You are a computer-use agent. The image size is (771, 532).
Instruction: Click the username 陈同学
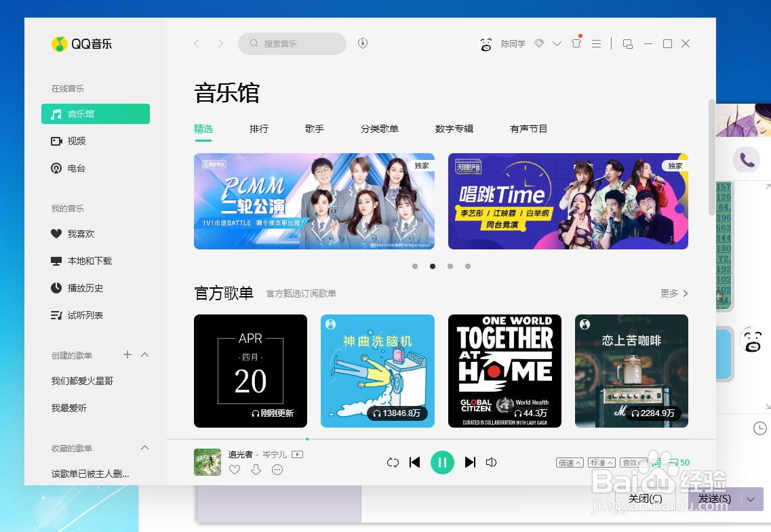[513, 44]
